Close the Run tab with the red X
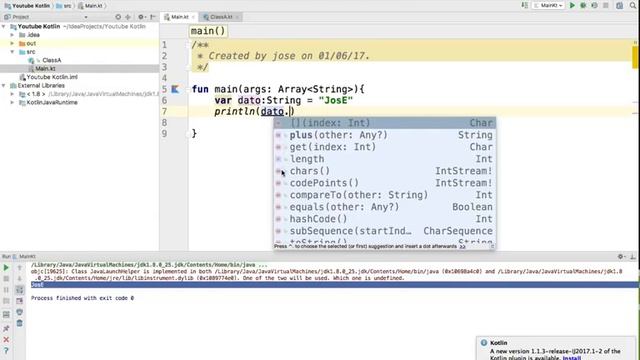This screenshot has width=640, height=360. (x=6, y=340)
